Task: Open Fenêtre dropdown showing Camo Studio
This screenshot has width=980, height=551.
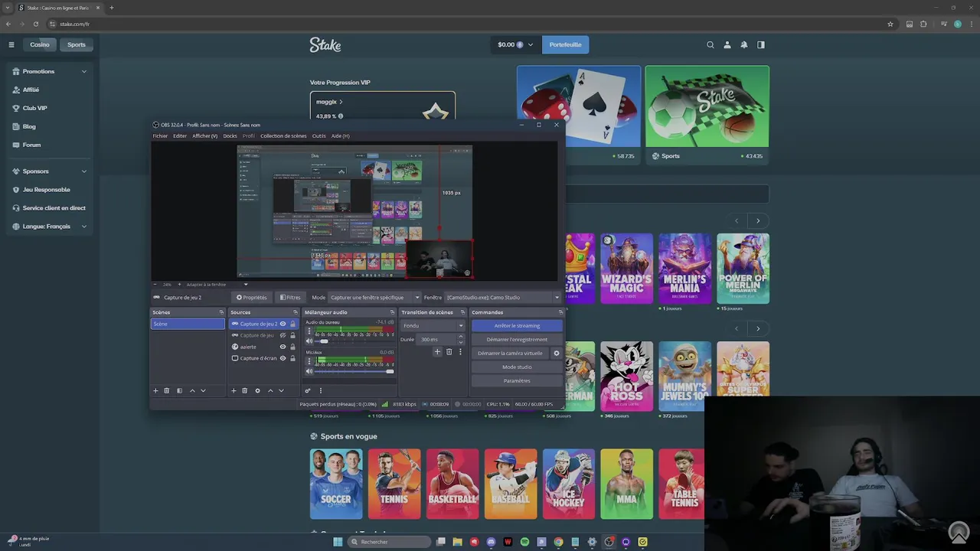Action: click(x=504, y=297)
